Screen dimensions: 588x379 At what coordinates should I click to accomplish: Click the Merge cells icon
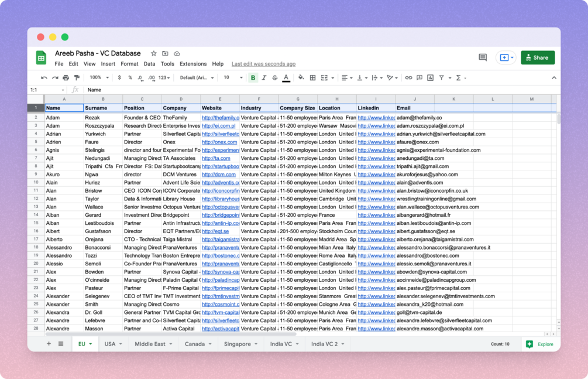[324, 78]
